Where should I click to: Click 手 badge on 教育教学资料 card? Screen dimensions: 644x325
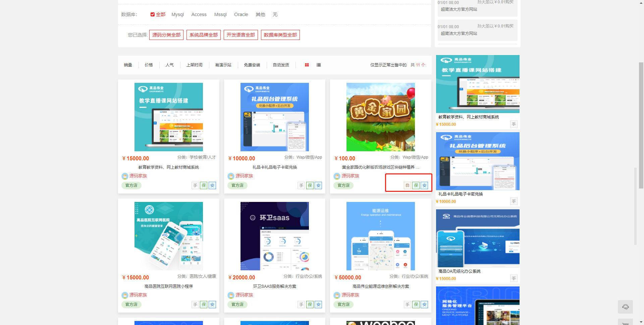click(195, 185)
